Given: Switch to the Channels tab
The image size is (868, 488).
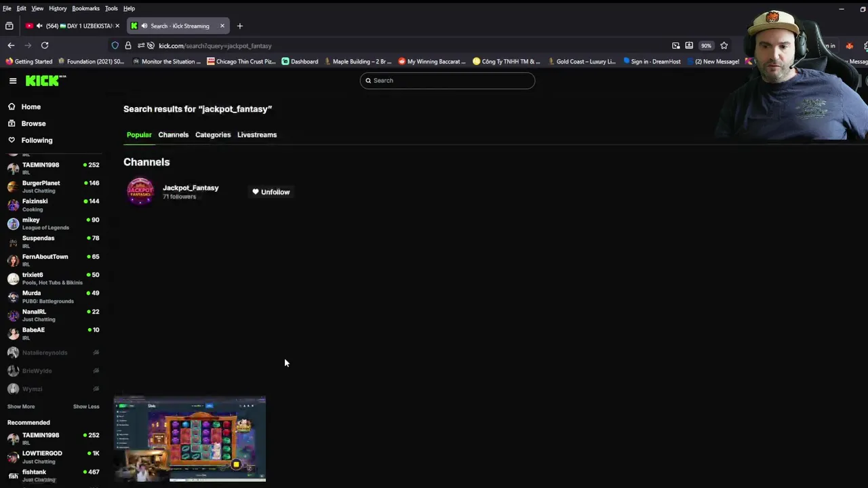Looking at the screenshot, I should [173, 135].
